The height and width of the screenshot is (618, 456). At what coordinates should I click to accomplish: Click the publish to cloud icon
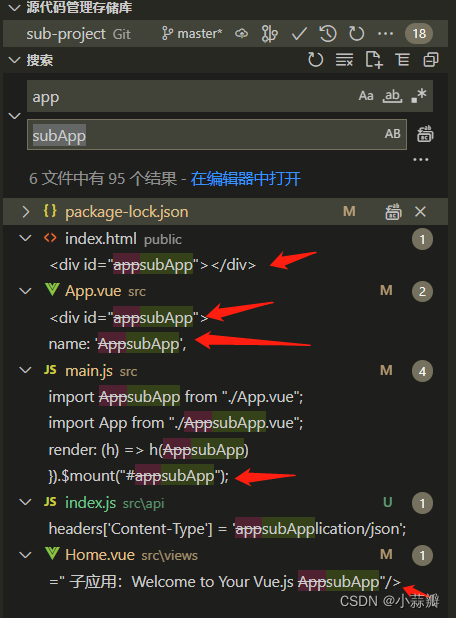coord(242,34)
